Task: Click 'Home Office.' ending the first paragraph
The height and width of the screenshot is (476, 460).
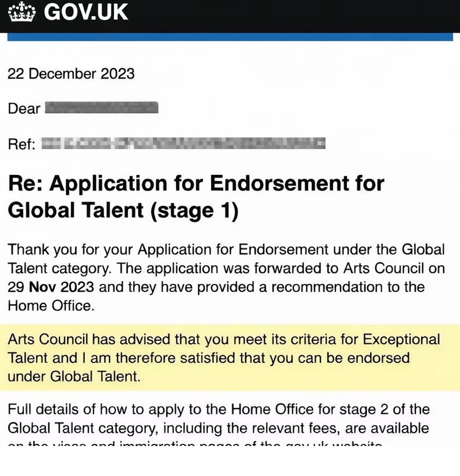Action: [51, 306]
